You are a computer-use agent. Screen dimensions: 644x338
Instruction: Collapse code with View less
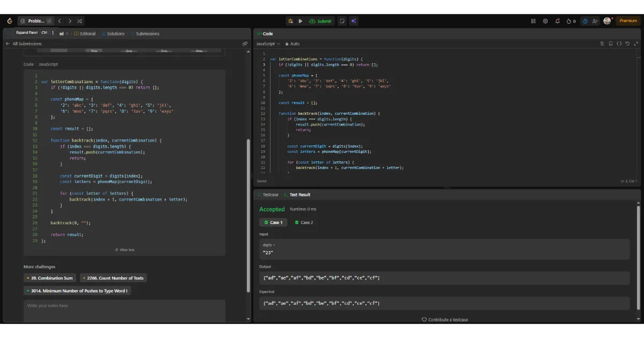click(x=125, y=249)
